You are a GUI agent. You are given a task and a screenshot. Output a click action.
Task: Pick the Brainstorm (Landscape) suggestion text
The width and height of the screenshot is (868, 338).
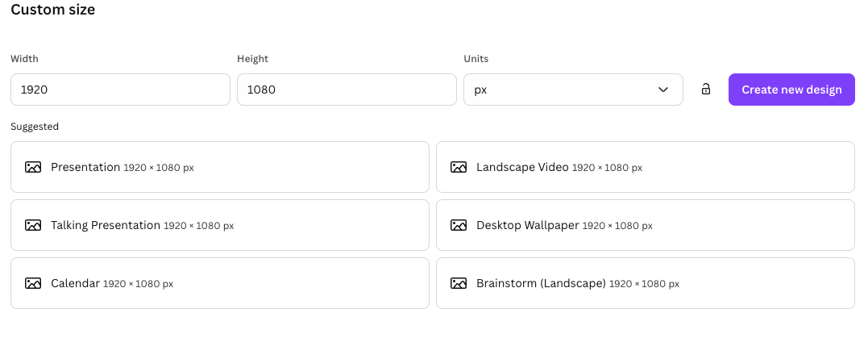pos(541,284)
